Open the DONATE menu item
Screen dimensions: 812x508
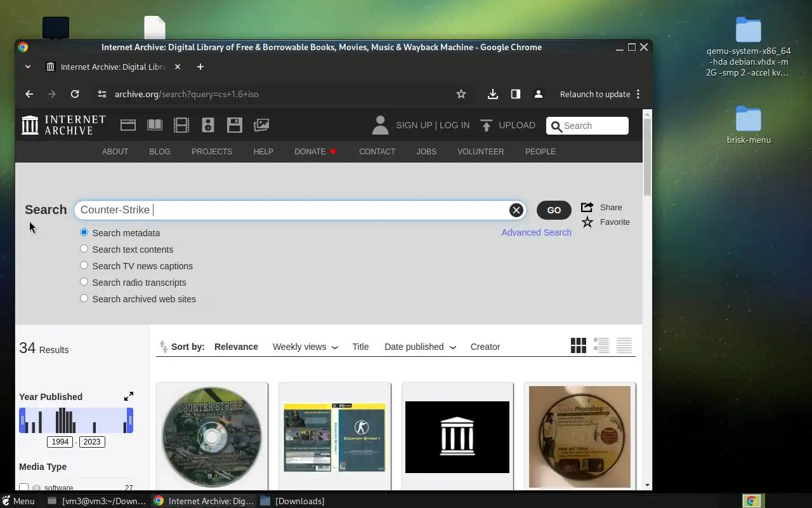315,152
